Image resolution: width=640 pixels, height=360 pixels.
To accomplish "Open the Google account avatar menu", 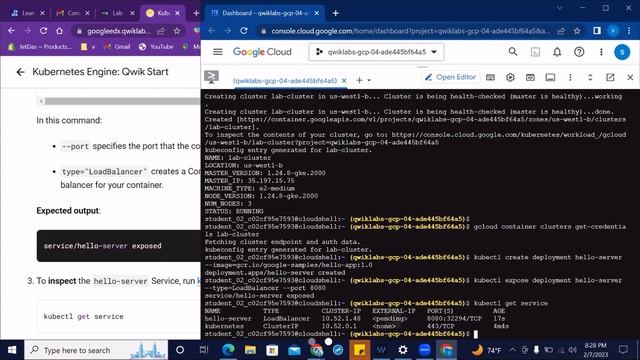I will pyautogui.click(x=622, y=52).
